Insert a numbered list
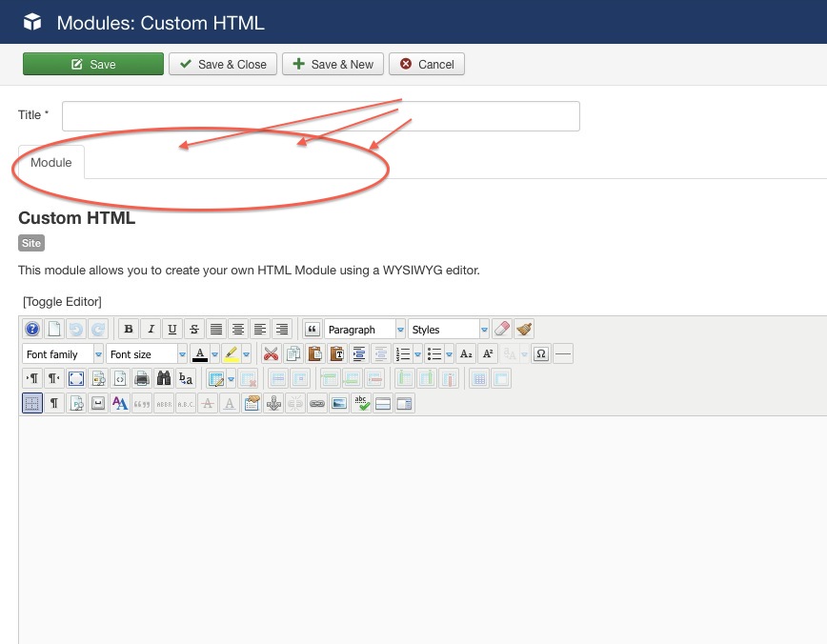 403,353
